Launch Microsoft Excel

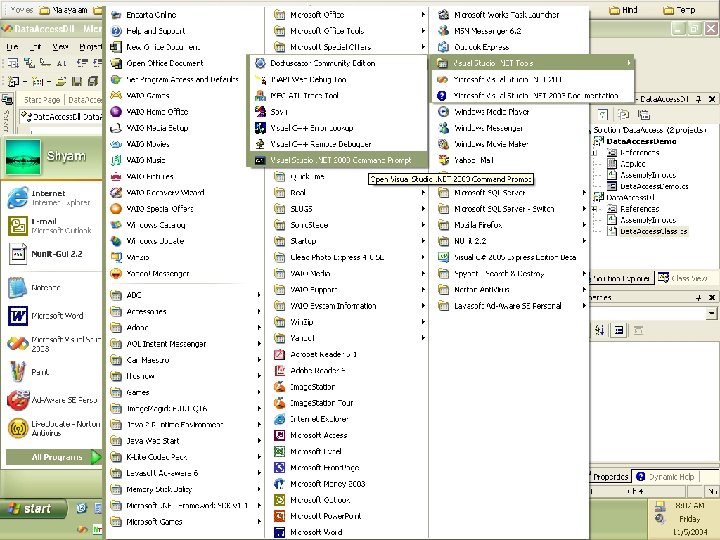tap(349, 451)
